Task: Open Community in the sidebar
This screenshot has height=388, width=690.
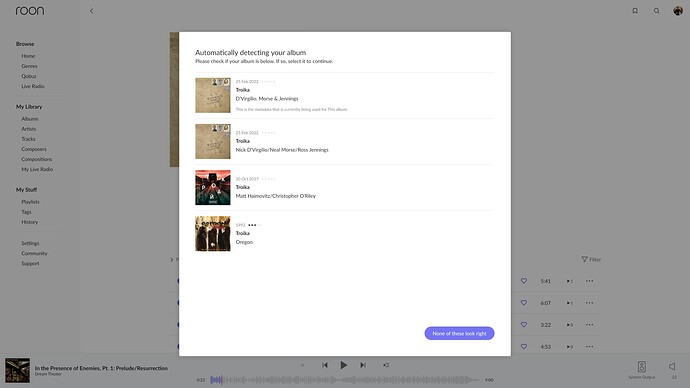Action: click(x=34, y=253)
